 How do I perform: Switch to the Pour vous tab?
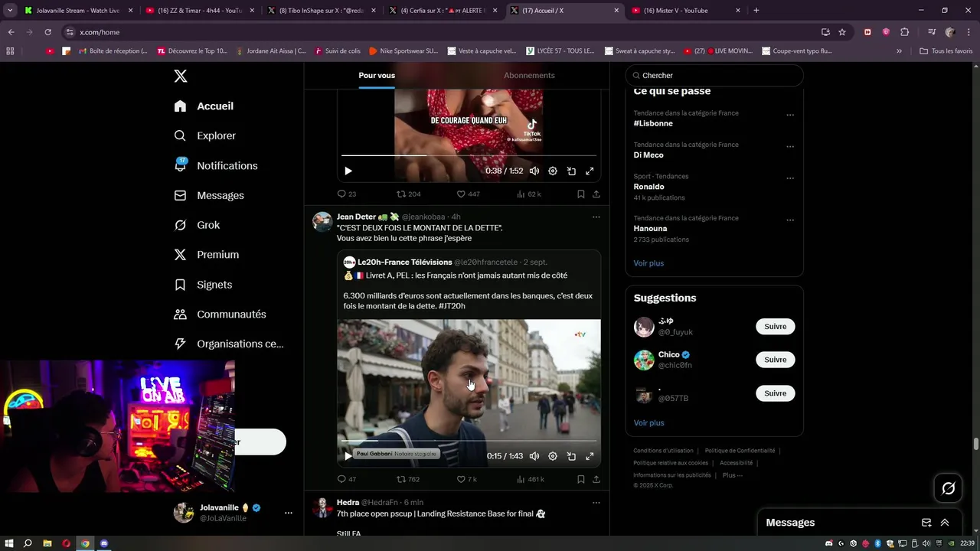click(377, 76)
